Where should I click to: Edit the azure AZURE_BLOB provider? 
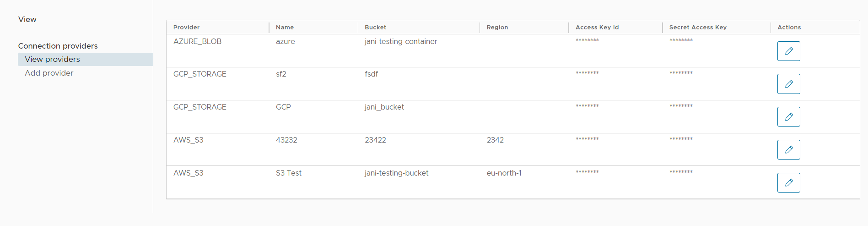788,51
